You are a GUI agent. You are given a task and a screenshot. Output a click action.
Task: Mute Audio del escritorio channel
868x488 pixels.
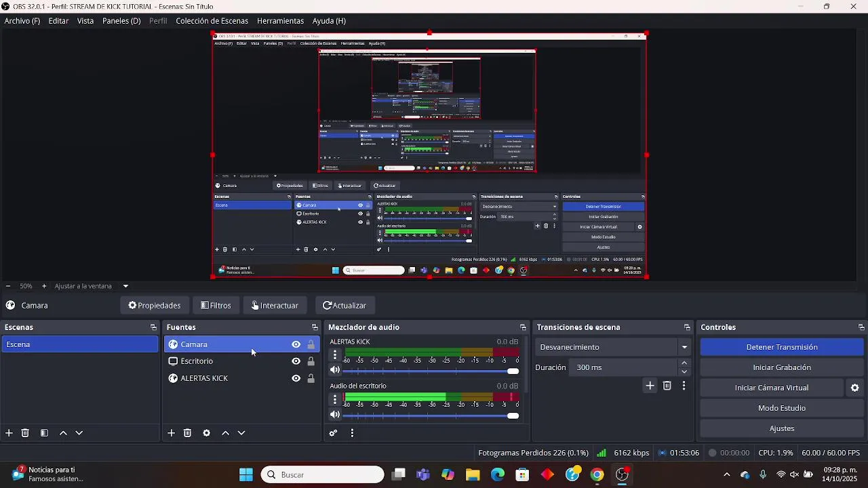point(335,415)
